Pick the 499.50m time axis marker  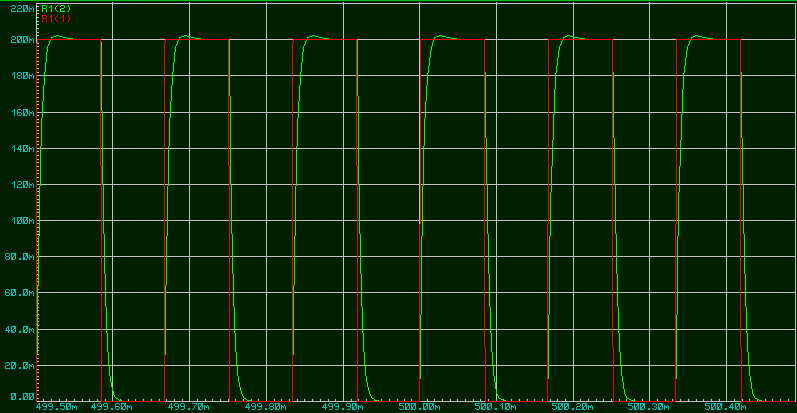click(x=58, y=407)
